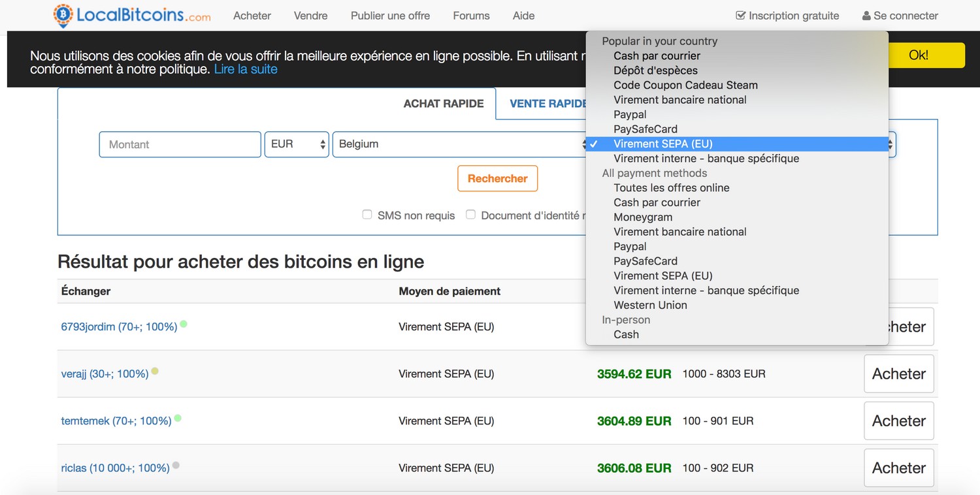This screenshot has width=980, height=495.
Task: Switch to the VENTE RAPIDE tab
Action: click(x=547, y=104)
